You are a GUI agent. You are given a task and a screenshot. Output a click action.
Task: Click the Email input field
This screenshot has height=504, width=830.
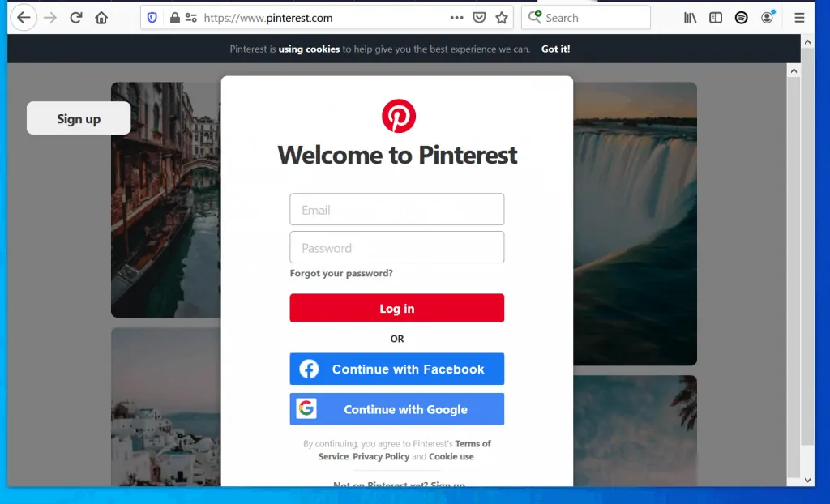click(x=396, y=209)
